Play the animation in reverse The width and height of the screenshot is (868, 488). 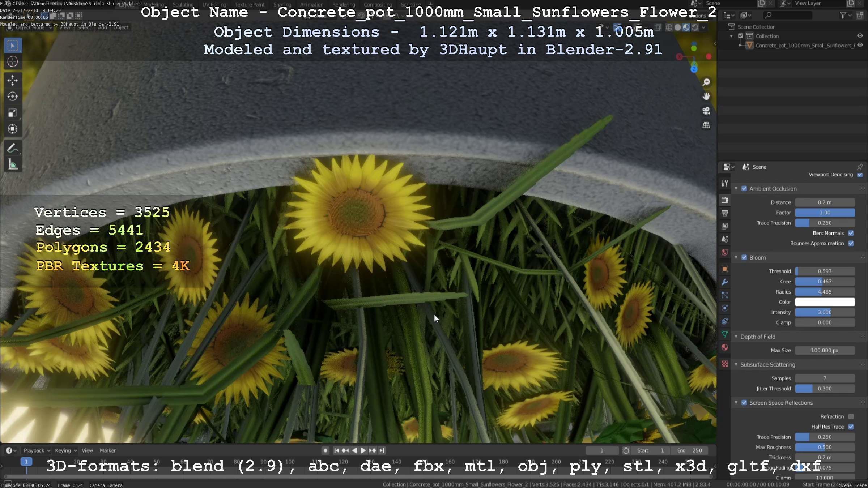pos(354,450)
